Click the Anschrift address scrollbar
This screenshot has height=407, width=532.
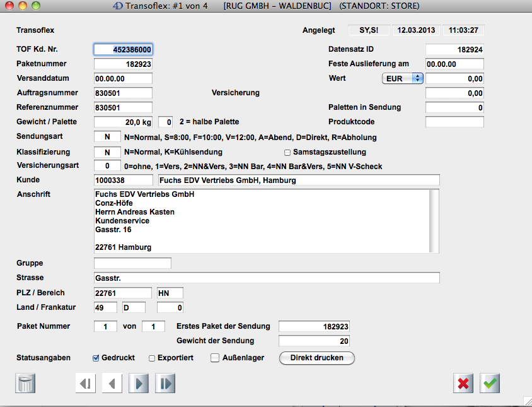434,221
